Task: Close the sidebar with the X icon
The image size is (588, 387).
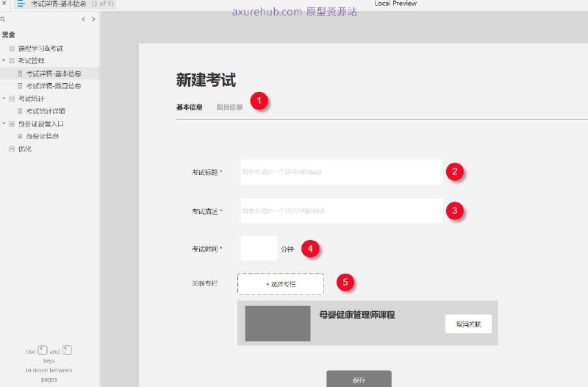Action: coord(4,3)
